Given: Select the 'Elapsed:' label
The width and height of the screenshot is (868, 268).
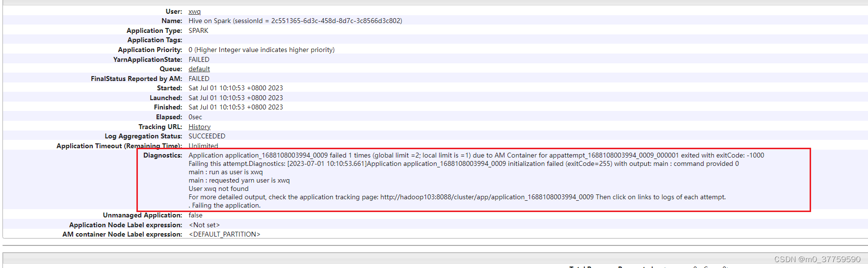Looking at the screenshot, I should 169,117.
